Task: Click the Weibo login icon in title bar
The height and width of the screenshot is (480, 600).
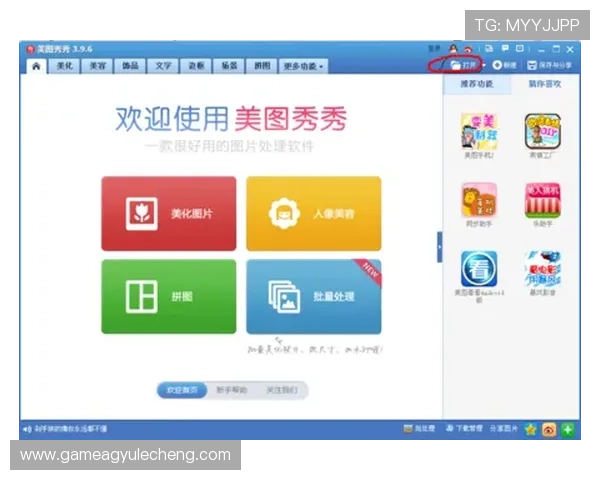Action: 468,49
